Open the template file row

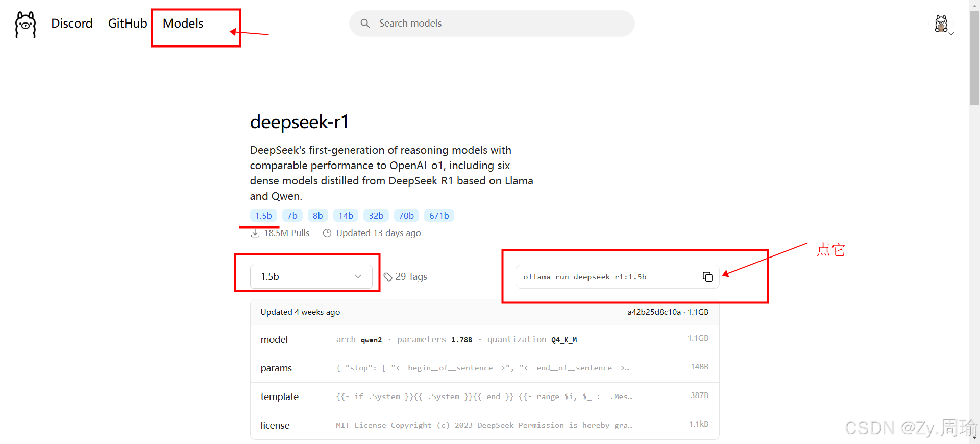point(484,396)
